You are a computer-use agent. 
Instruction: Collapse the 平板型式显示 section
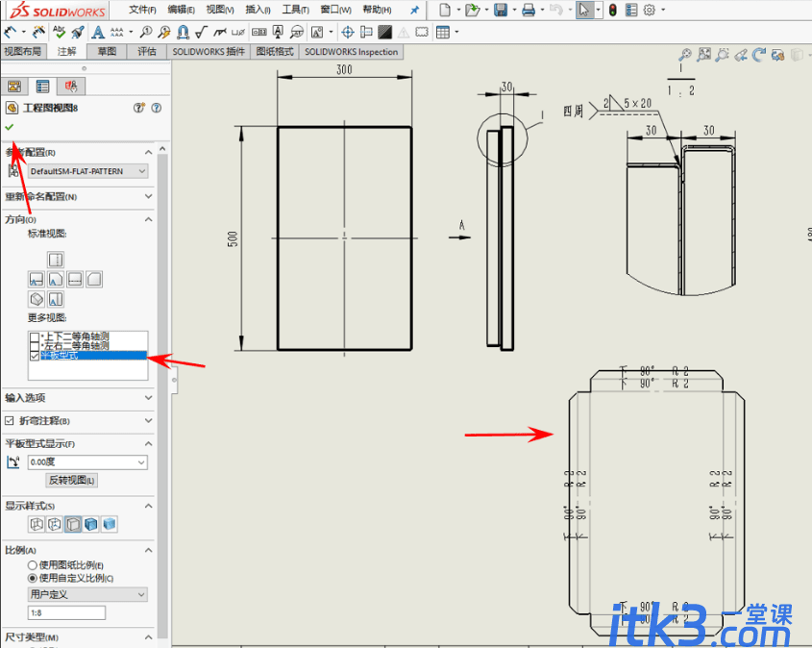pos(149,444)
